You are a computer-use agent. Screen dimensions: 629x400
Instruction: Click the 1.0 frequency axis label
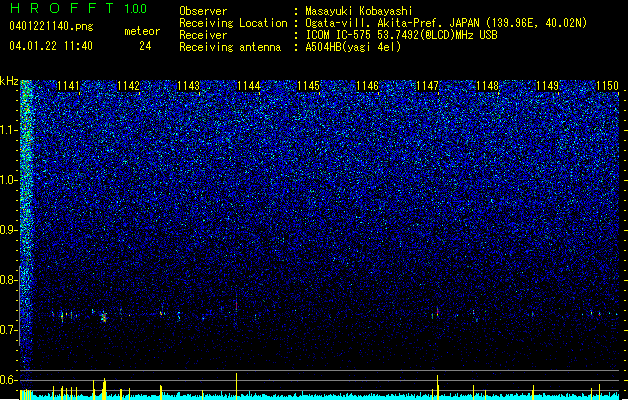click(9, 180)
